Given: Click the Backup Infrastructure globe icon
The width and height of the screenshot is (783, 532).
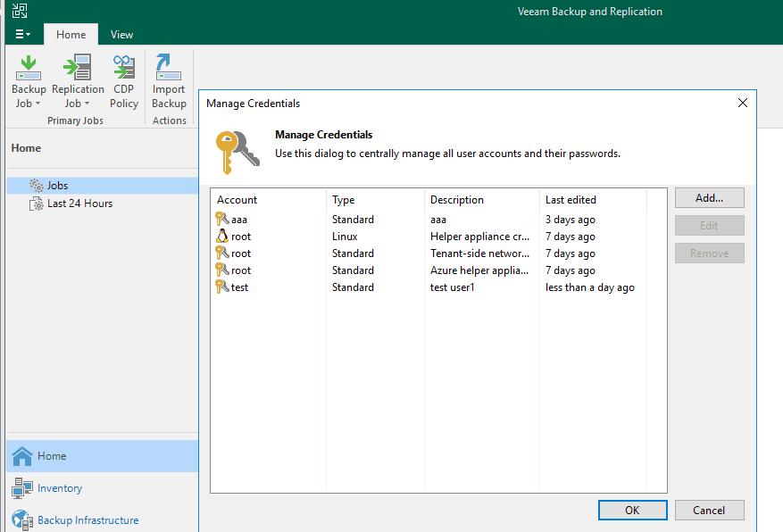Looking at the screenshot, I should tap(22, 520).
